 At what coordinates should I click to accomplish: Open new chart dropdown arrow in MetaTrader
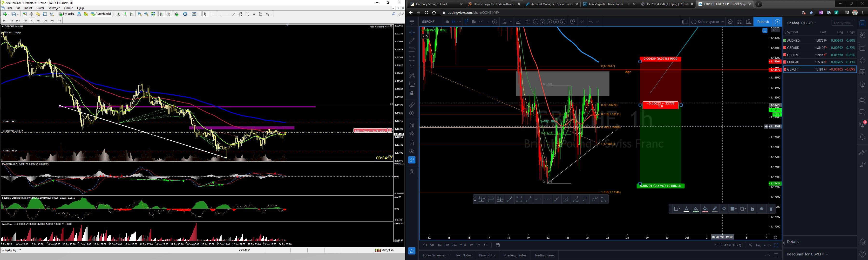[x=8, y=14]
